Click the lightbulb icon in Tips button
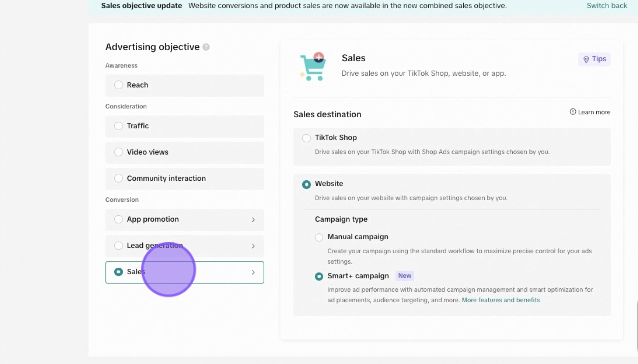 [x=586, y=59]
